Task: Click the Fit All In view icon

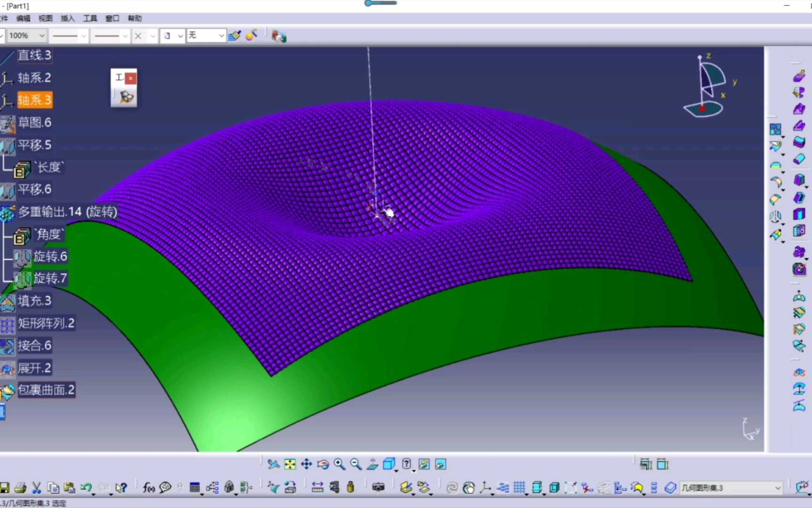Action: pyautogui.click(x=290, y=465)
